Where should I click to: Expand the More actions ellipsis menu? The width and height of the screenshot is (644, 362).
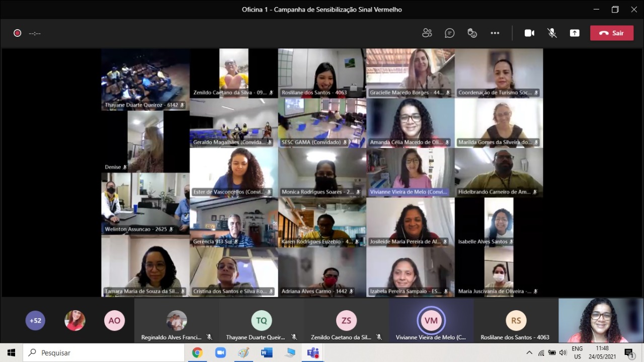click(x=495, y=33)
